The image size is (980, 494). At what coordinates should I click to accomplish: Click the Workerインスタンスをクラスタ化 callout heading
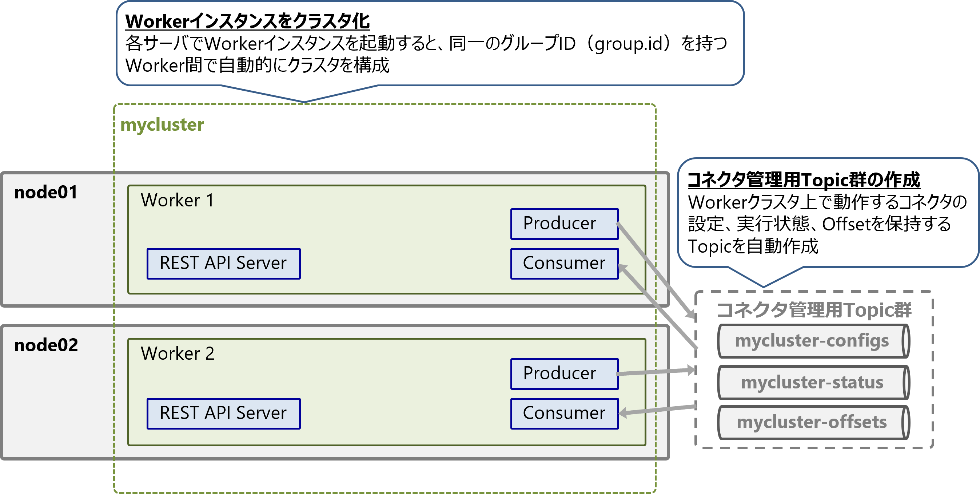[x=247, y=21]
